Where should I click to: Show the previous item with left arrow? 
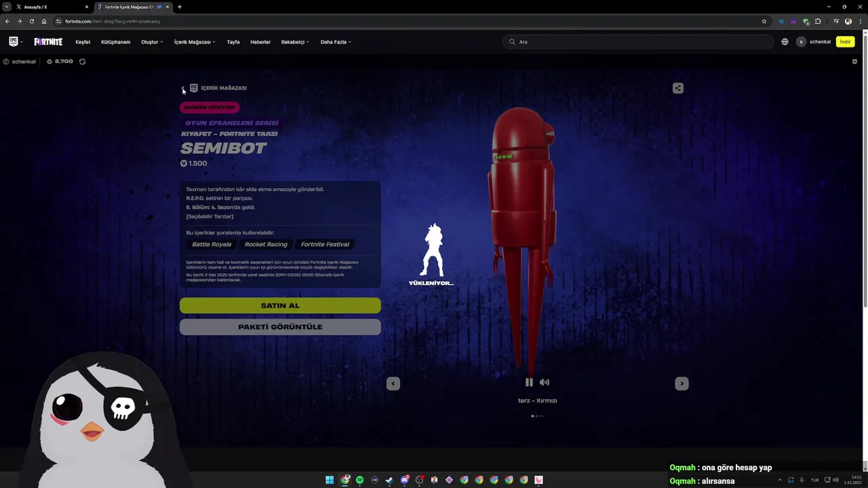[393, 384]
